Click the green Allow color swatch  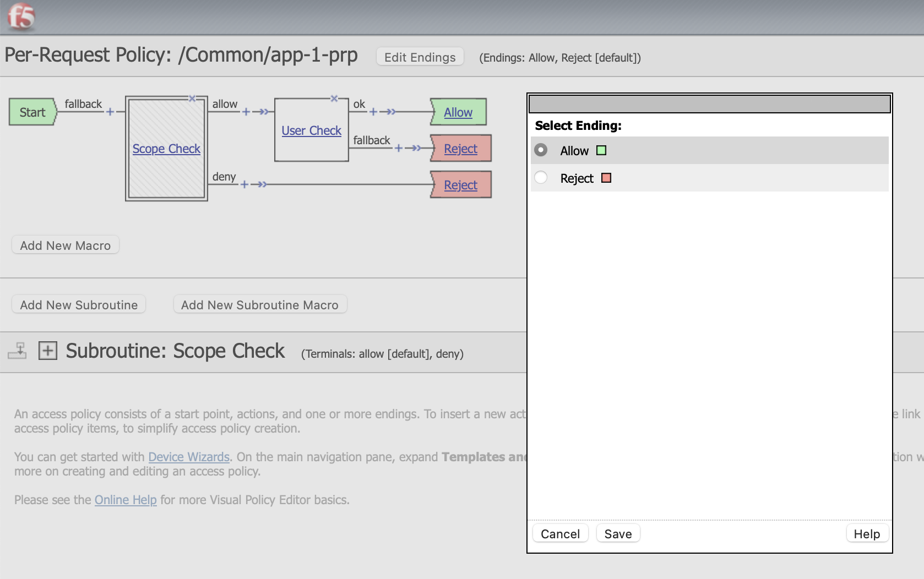tap(601, 150)
